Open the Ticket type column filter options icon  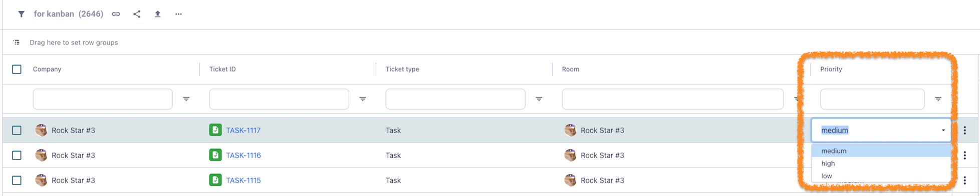pos(539,99)
